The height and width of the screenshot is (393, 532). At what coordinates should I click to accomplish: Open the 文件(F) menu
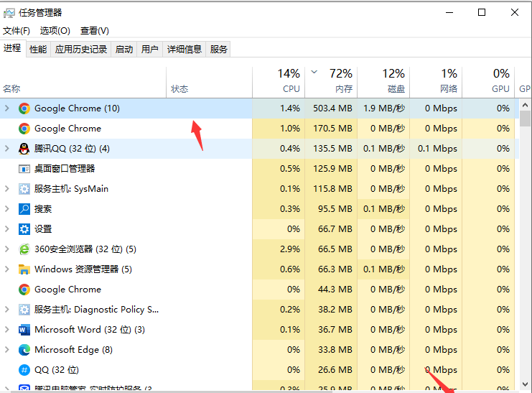tap(17, 31)
